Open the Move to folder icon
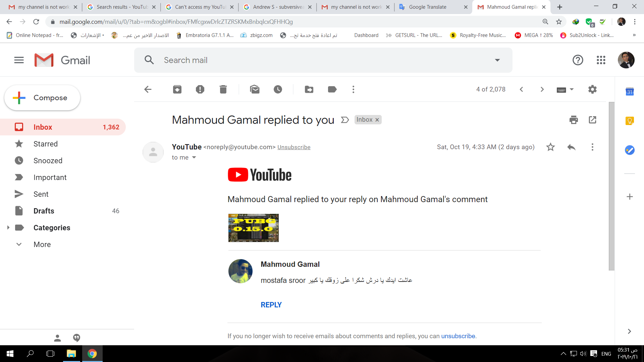Image resolution: width=644 pixels, height=362 pixels. [309, 89]
